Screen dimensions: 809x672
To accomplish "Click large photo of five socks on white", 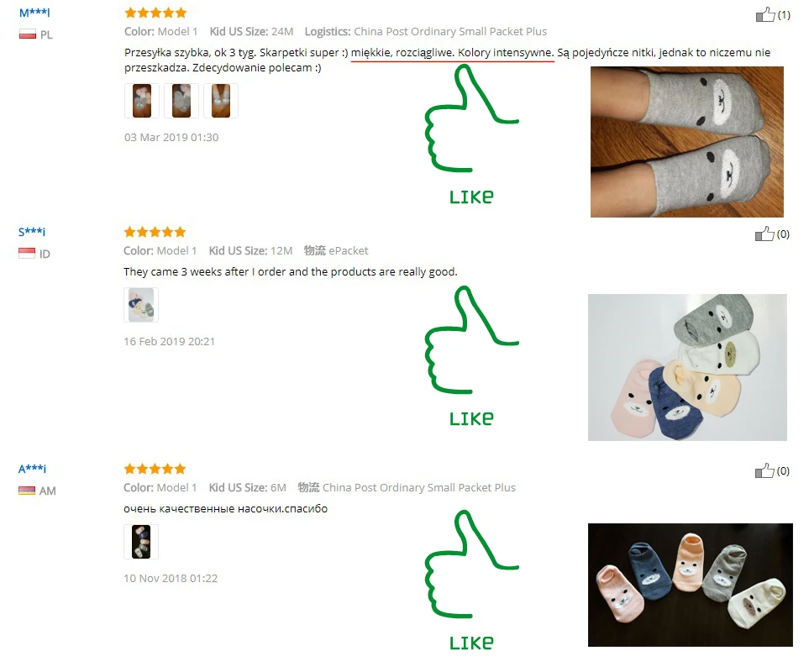I will (687, 367).
